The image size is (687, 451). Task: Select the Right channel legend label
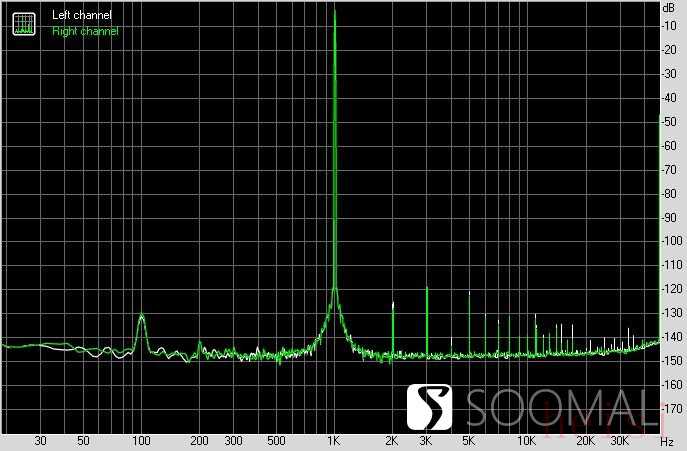point(85,32)
